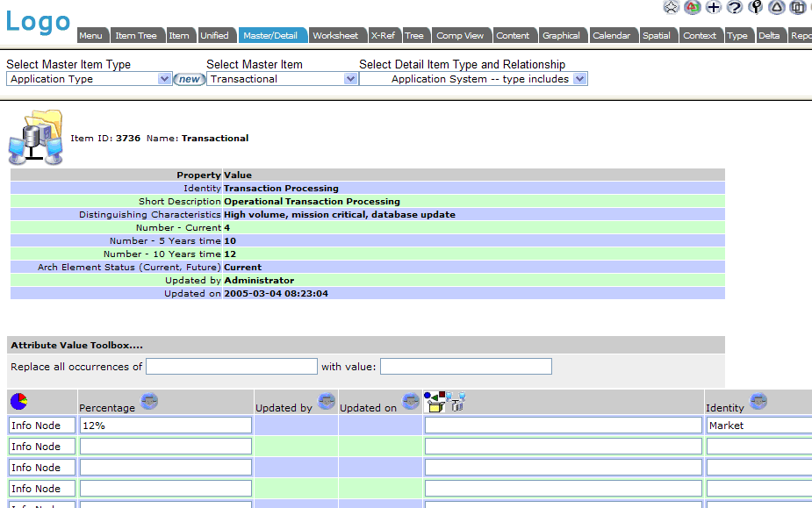Click the first Info Node row button
Screen dimensions: 812x508
pyautogui.click(x=42, y=426)
